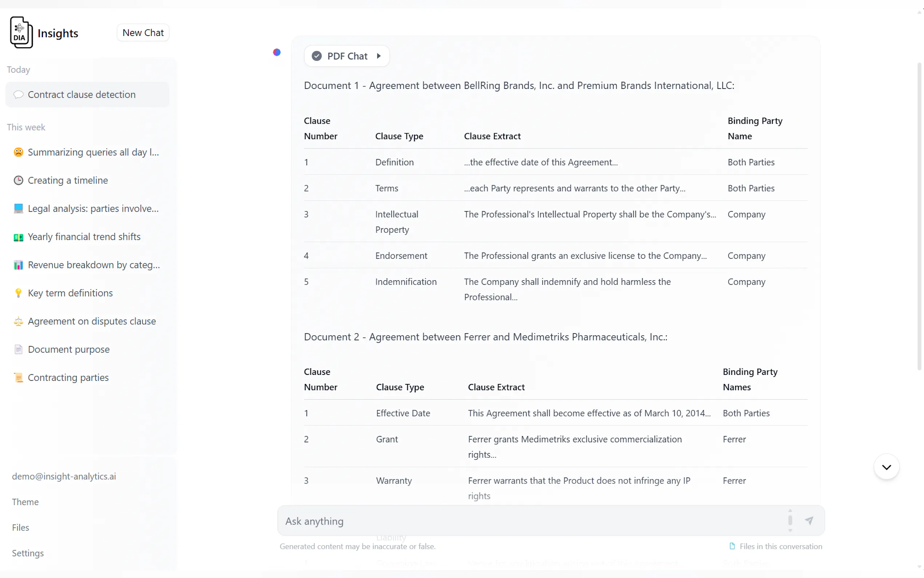Click the send paper-plane icon
The height and width of the screenshot is (578, 924).
809,520
